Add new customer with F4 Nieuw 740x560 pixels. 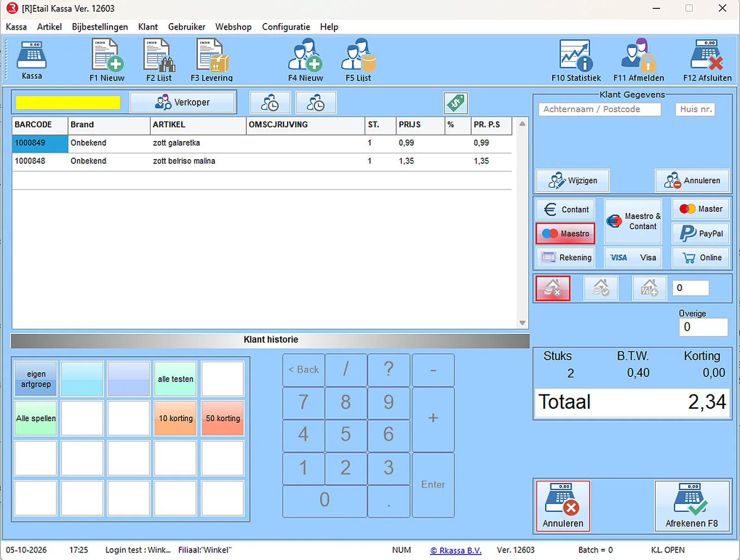click(x=305, y=60)
